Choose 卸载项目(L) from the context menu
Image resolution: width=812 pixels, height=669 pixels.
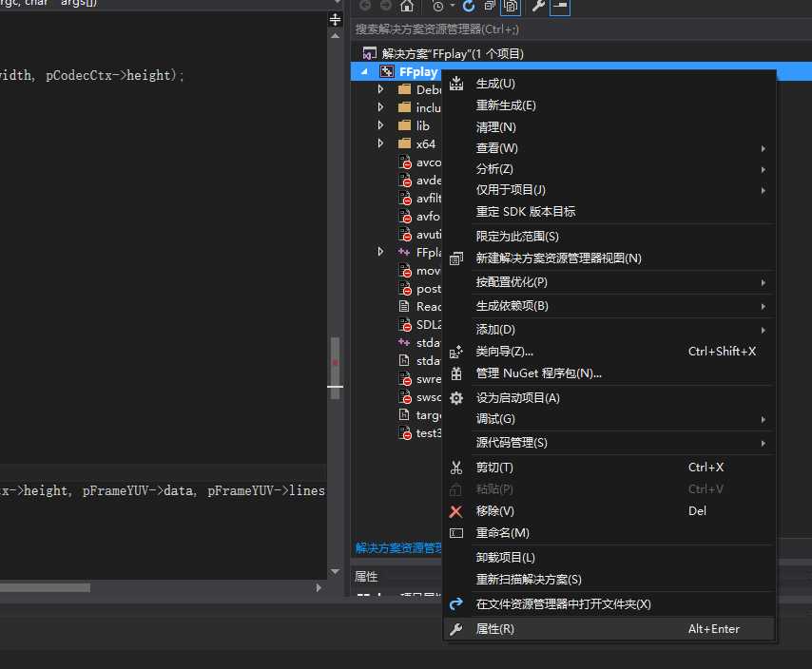(609, 558)
